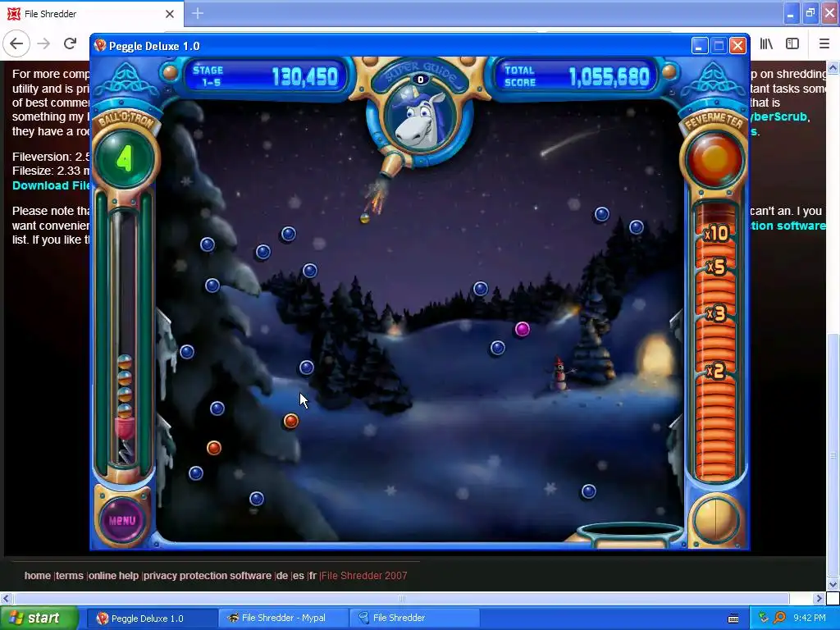Screen dimensions: 840x630
Task: Click the orange peg near the cursor
Action: click(x=291, y=421)
